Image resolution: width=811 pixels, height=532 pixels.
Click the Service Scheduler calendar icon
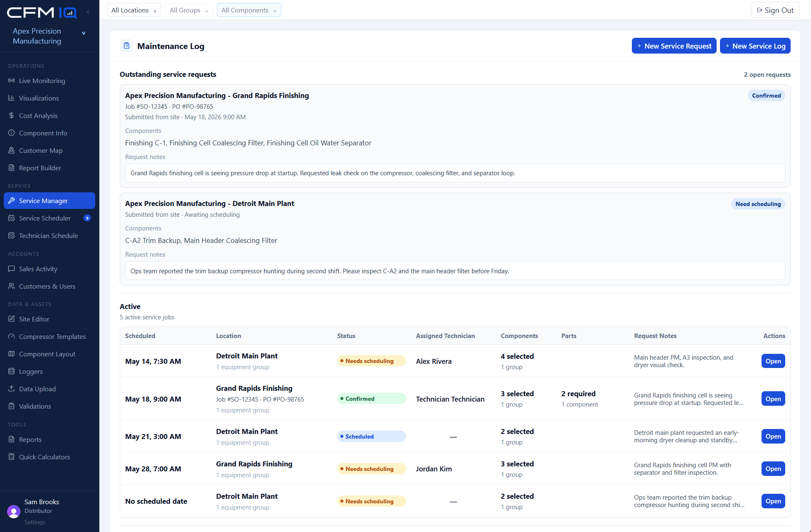click(x=12, y=218)
